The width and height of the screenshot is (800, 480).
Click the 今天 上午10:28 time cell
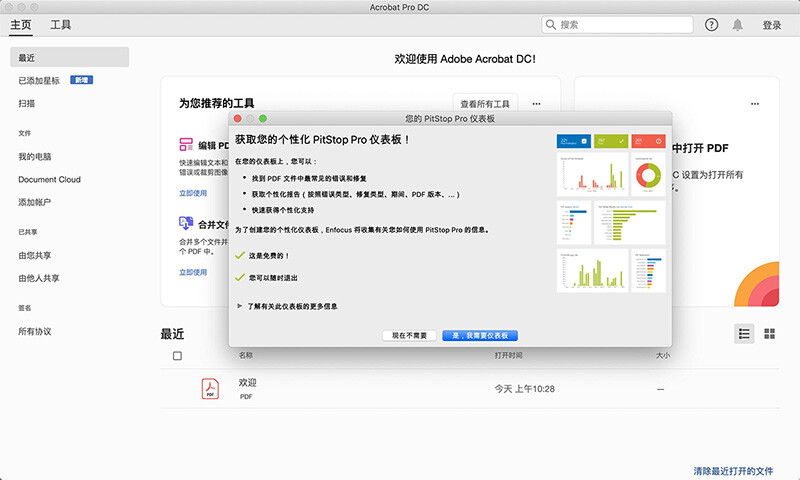pos(524,389)
